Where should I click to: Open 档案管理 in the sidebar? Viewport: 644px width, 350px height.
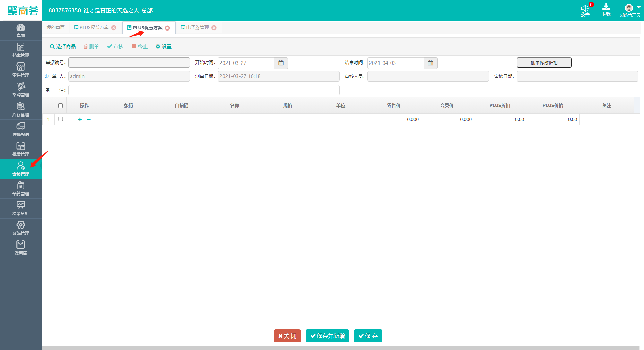click(x=21, y=50)
